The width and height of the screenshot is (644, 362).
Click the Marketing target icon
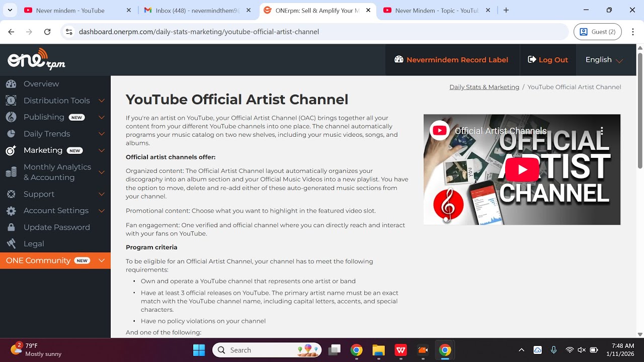[11, 150]
